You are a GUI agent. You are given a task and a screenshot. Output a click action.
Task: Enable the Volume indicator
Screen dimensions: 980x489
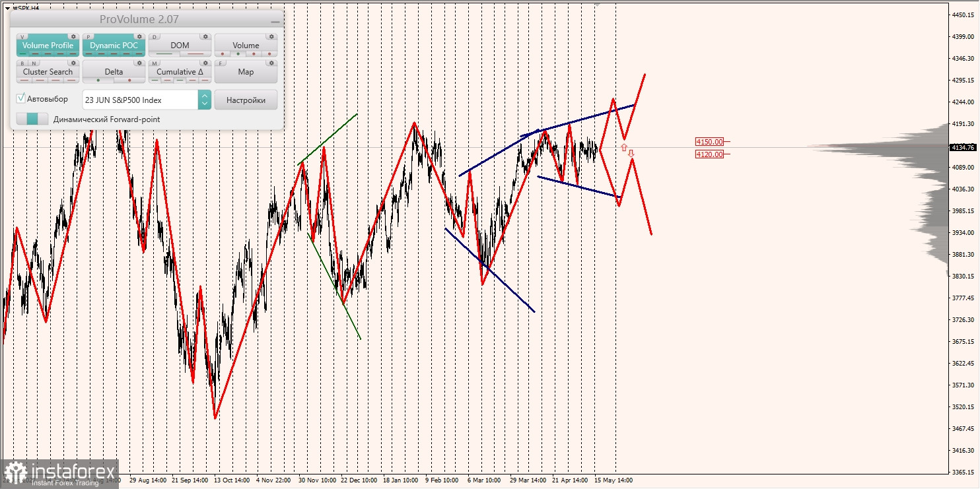[246, 46]
